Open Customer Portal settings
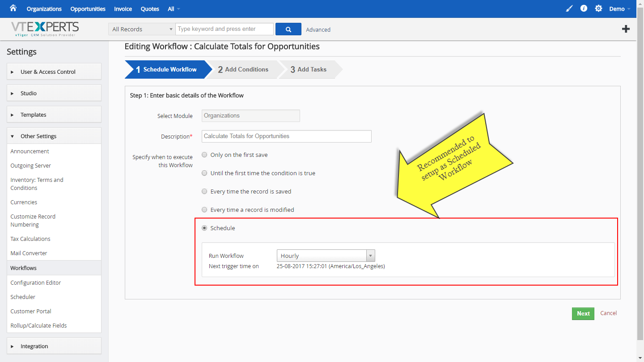644x362 pixels. [x=31, y=311]
